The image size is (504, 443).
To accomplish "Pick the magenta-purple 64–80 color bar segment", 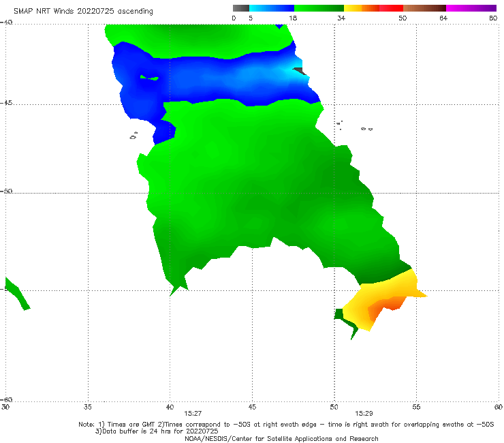I will coord(471,8).
